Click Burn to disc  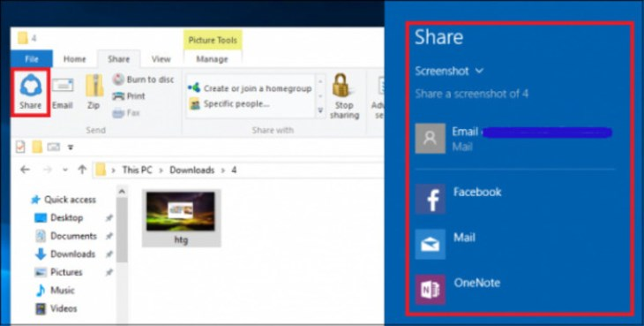tap(143, 80)
